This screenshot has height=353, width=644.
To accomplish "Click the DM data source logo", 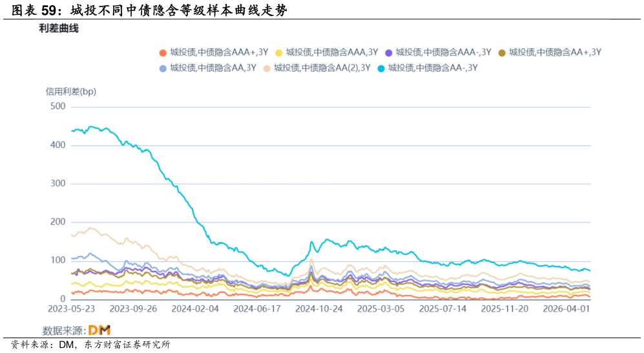I will [99, 330].
